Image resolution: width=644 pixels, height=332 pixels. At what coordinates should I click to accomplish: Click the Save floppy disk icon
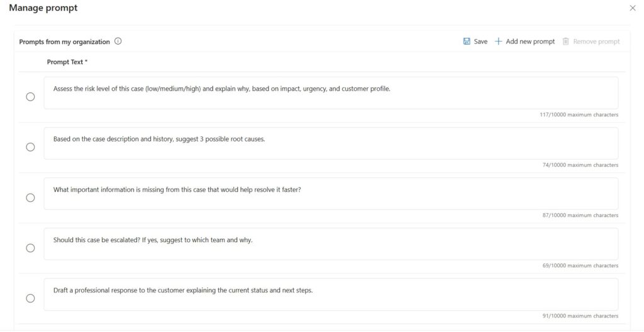coord(467,41)
